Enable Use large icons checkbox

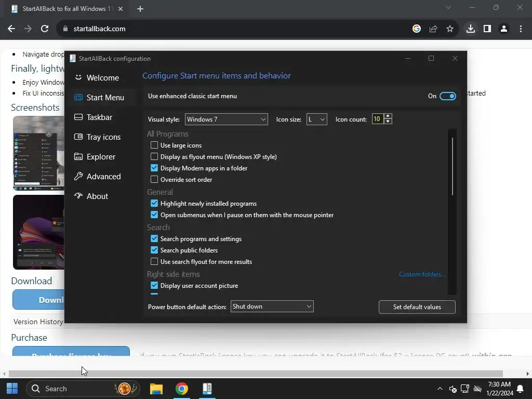[x=154, y=145]
